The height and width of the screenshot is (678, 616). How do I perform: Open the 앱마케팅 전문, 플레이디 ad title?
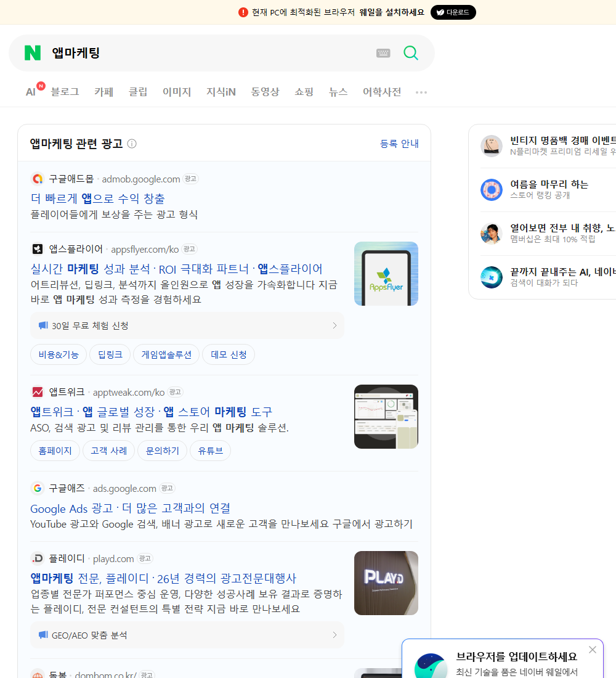coord(163,578)
